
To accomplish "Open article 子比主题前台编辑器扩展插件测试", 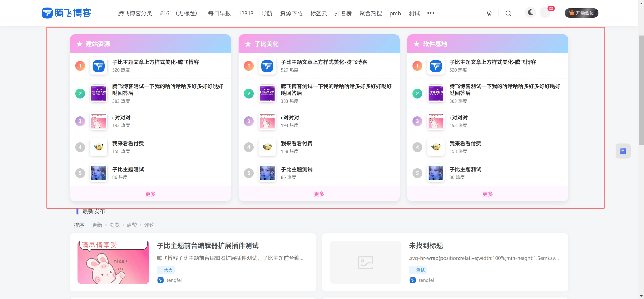I will 207,246.
